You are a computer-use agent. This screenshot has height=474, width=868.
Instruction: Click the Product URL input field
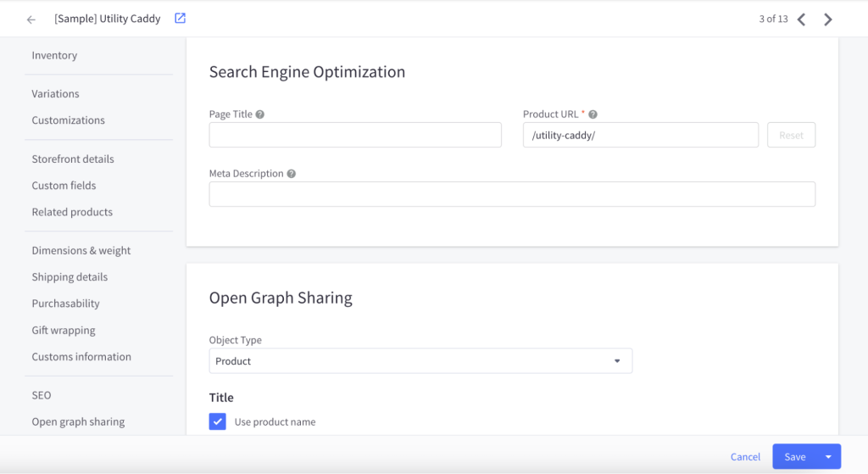tap(640, 136)
